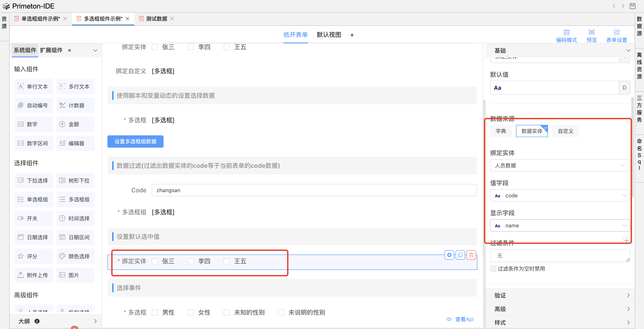Enable 过滤条件为空时禁用 checkbox
This screenshot has height=329, width=644.
click(493, 269)
